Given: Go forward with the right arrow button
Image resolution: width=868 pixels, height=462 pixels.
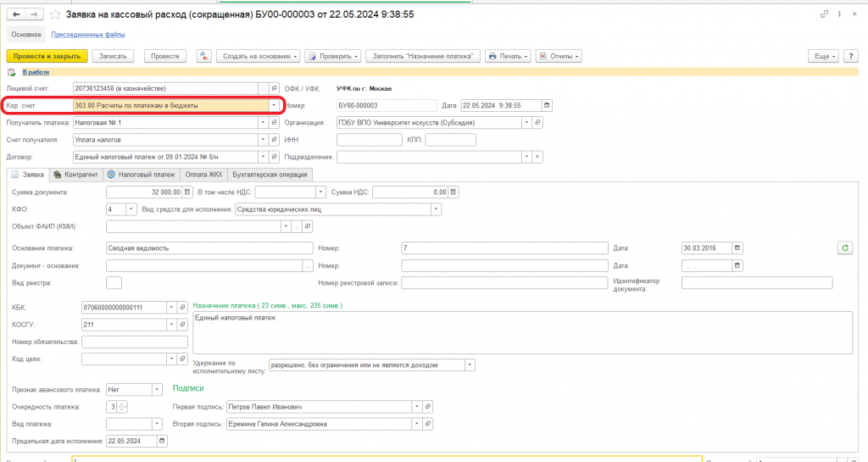Looking at the screenshot, I should [x=34, y=14].
